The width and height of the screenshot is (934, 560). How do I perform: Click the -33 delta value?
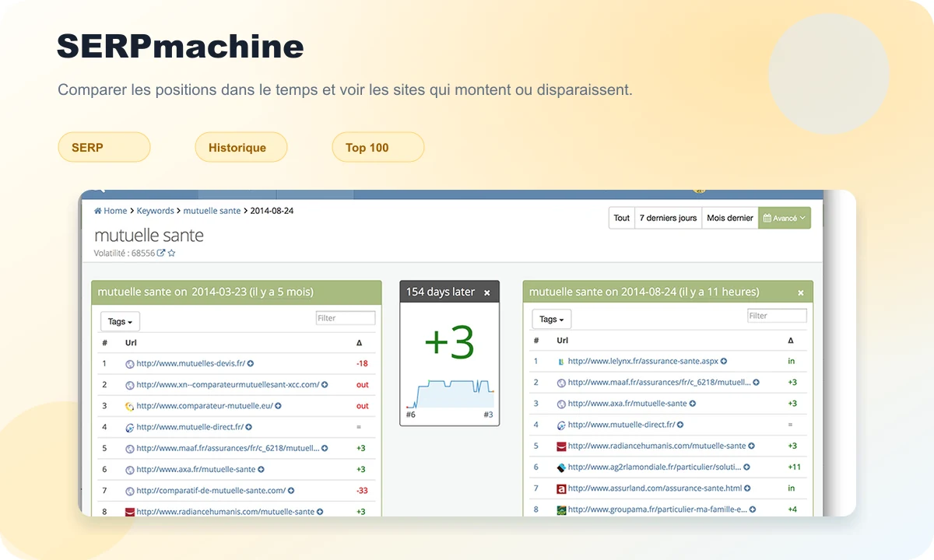(362, 491)
